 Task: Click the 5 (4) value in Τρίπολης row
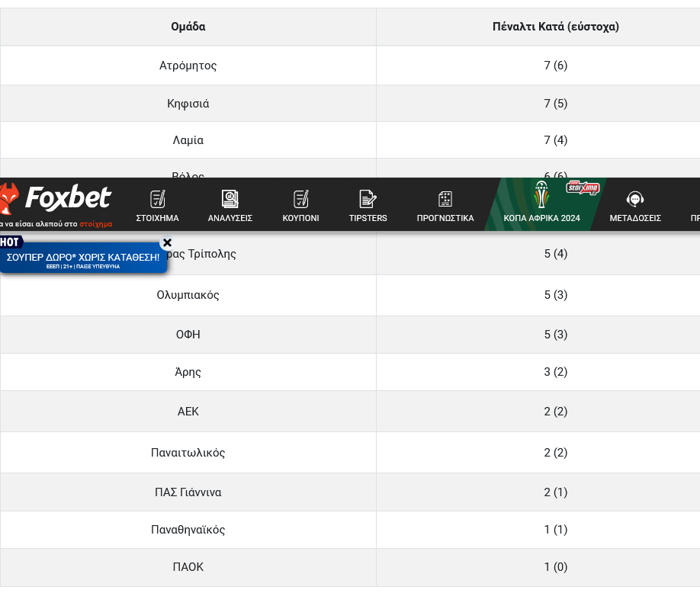tap(556, 254)
